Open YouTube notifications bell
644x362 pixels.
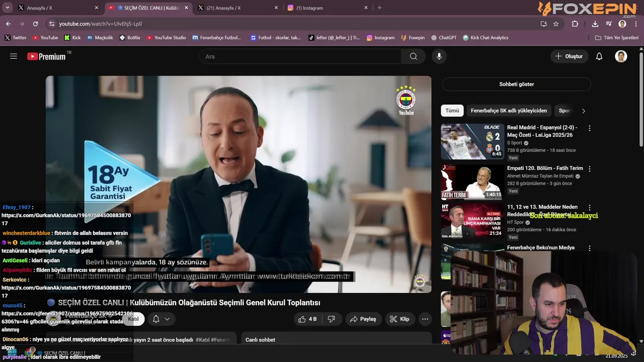click(x=599, y=56)
